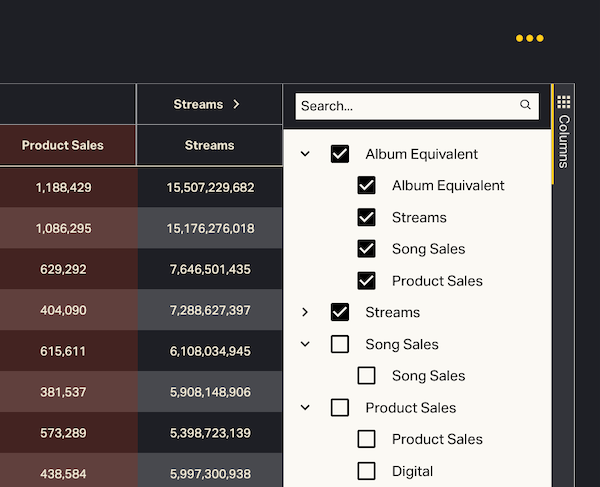This screenshot has width=600, height=487.
Task: Click the Columns grid icon
Action: pos(564,102)
